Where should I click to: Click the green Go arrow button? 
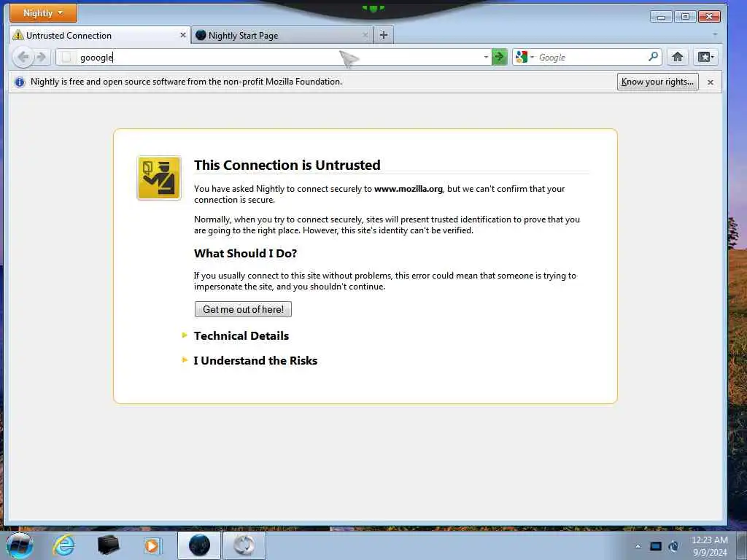pyautogui.click(x=499, y=57)
